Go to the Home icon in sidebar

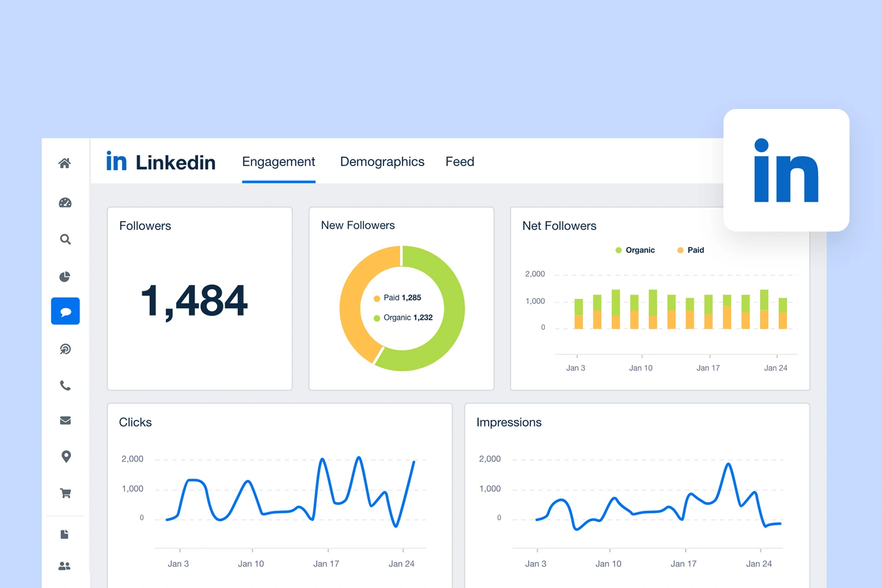65,163
